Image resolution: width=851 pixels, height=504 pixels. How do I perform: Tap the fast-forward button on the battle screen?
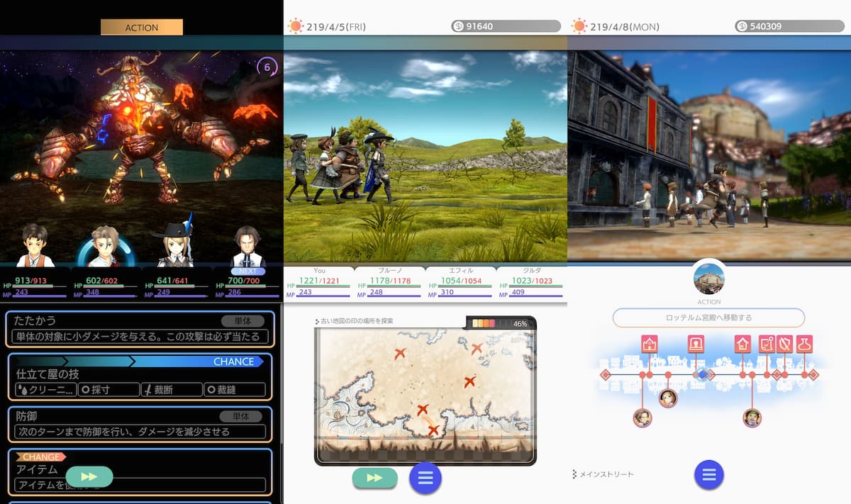point(89,476)
